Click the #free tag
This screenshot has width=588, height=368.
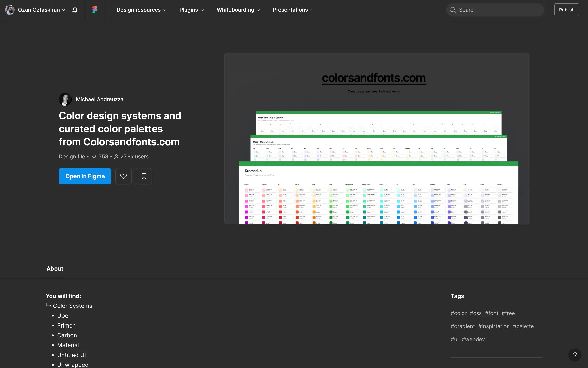508,313
